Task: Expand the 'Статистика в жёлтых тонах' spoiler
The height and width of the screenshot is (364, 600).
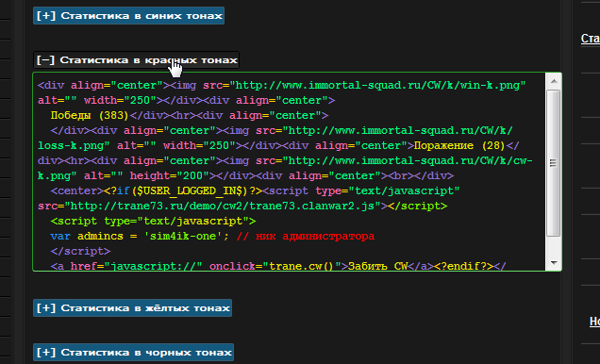Action: (132, 307)
